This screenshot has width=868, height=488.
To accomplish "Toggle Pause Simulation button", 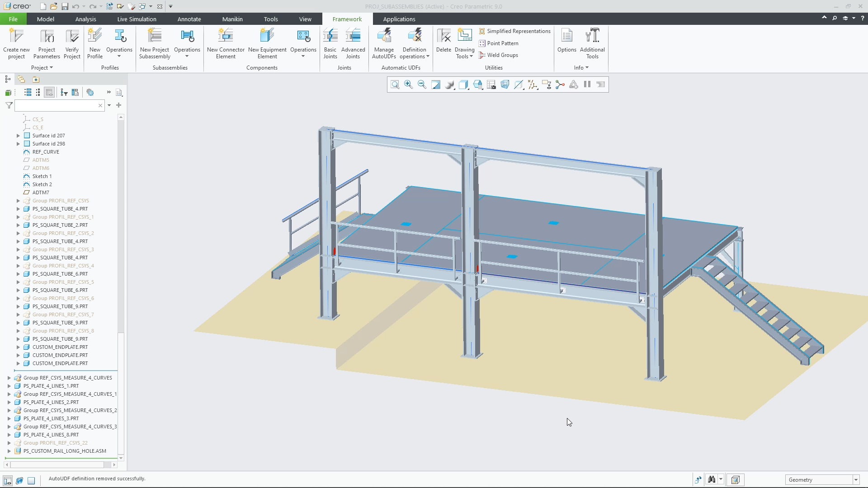I will click(x=587, y=84).
